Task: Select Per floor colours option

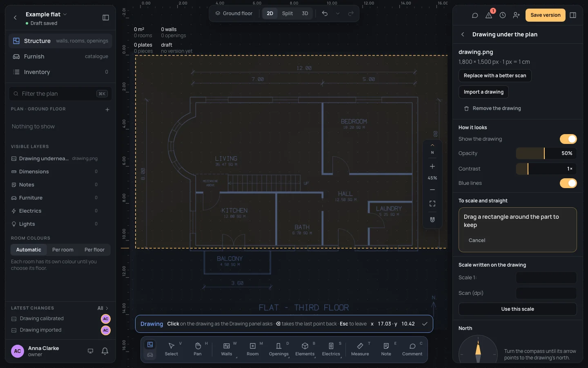Action: 94,250
